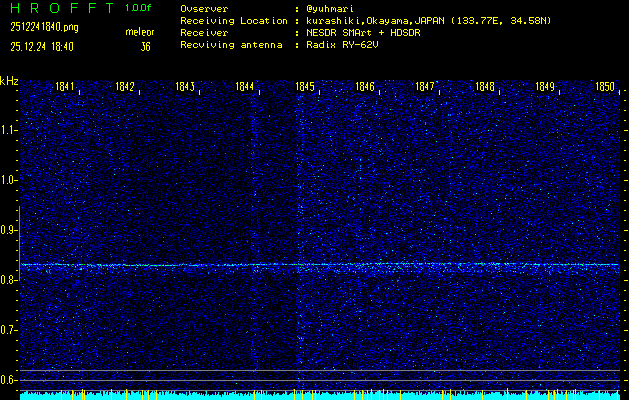Click the 1847 time axis label
629x400 pixels.
coord(425,86)
